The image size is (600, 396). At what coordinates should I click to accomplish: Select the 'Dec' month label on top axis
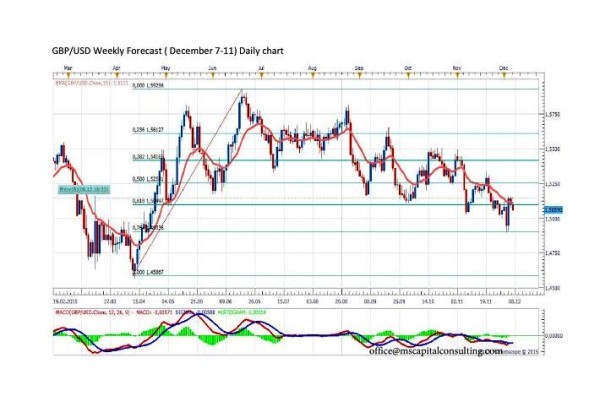coord(504,68)
